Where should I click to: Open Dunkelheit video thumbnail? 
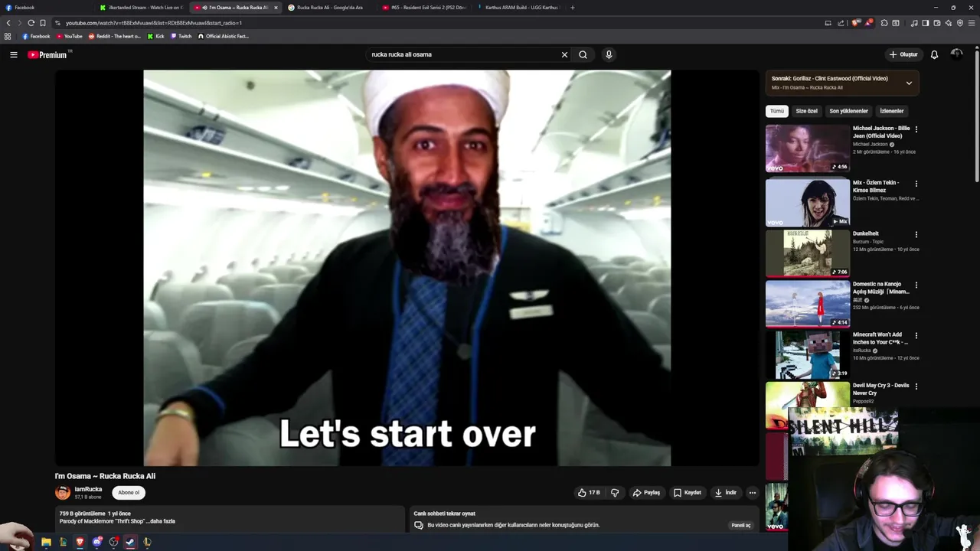point(808,253)
